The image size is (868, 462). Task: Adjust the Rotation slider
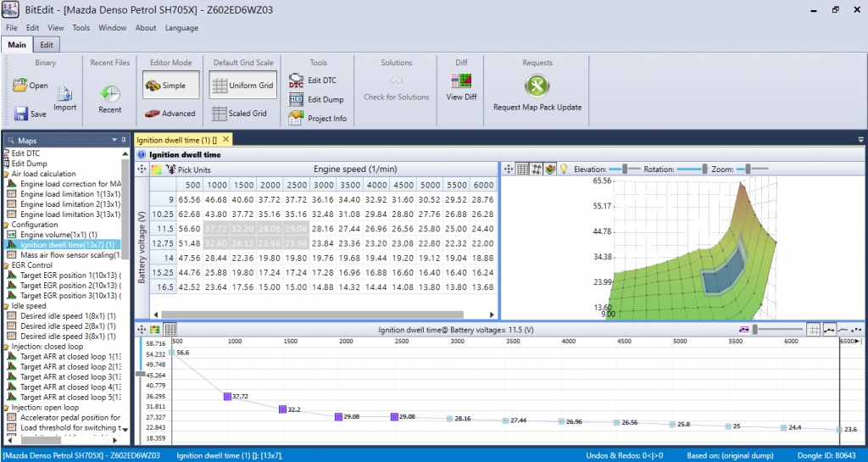(x=693, y=170)
